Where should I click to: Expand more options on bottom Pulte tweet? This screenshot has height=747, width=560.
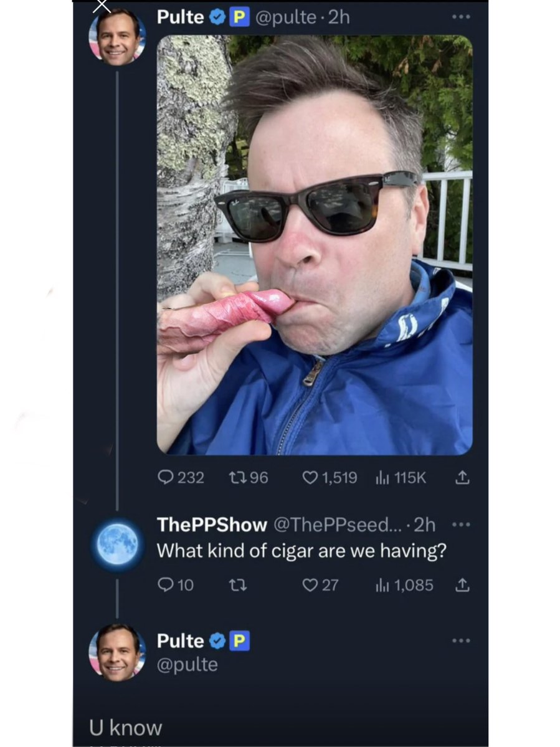click(x=461, y=640)
